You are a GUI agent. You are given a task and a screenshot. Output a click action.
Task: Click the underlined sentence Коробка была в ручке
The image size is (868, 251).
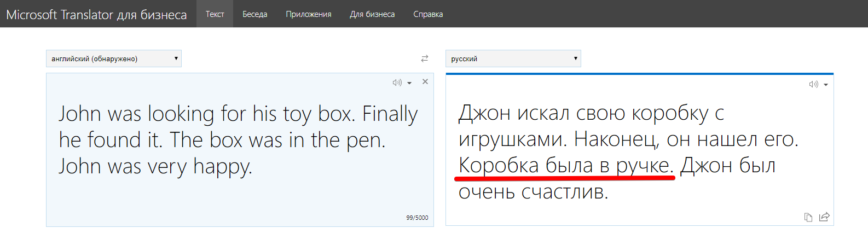pyautogui.click(x=565, y=165)
